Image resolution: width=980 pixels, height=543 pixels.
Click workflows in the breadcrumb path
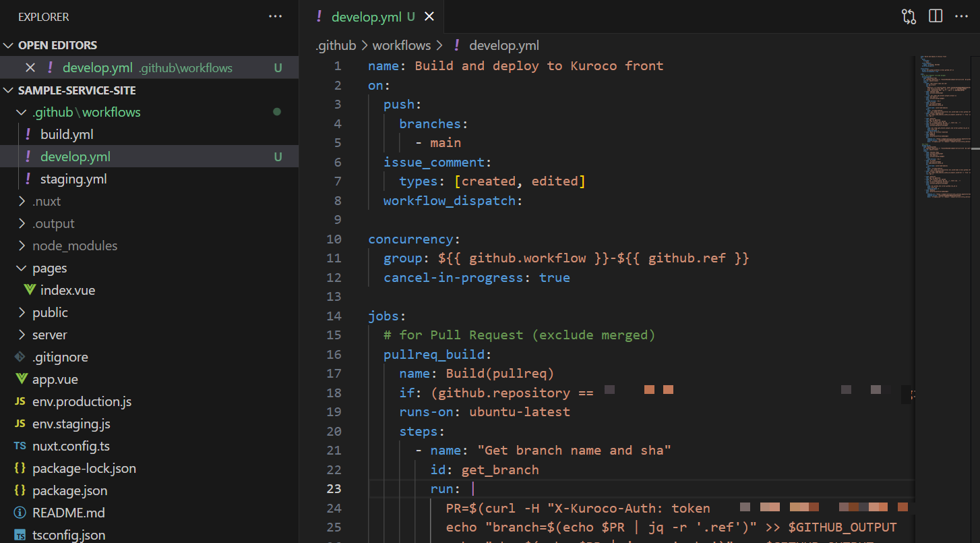click(402, 45)
